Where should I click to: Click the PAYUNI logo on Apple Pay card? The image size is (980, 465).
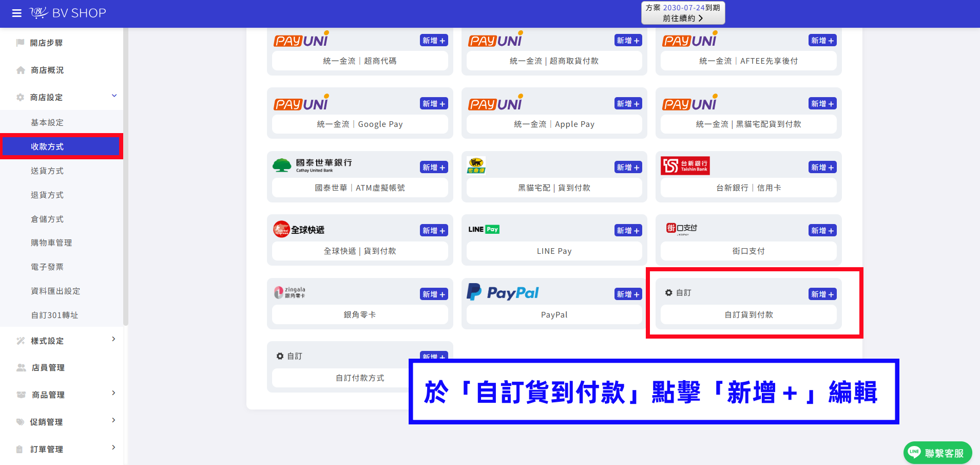(495, 103)
